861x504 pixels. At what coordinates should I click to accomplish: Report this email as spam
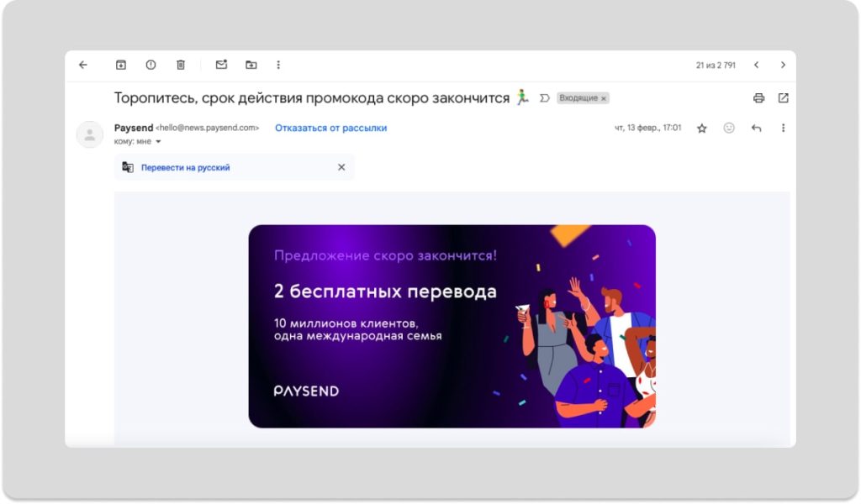[x=151, y=65]
